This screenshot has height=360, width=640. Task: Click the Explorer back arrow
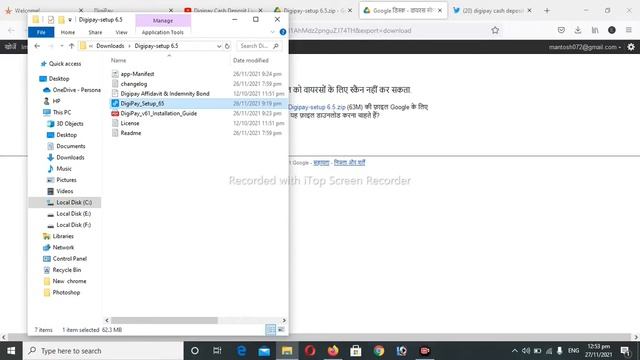[37, 46]
